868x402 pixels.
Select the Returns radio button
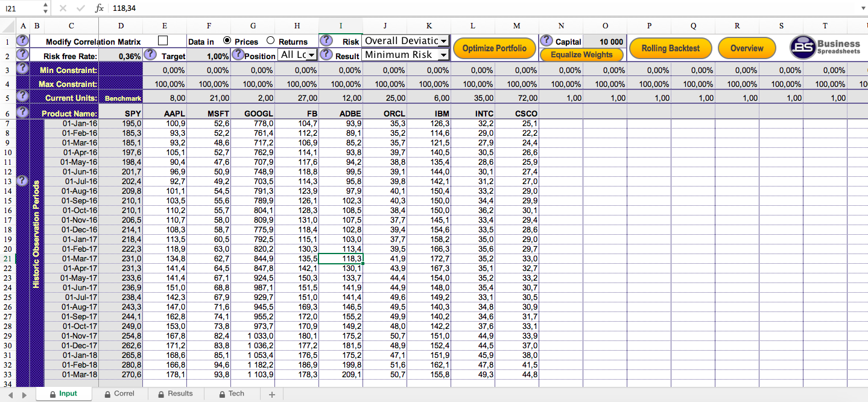point(271,40)
